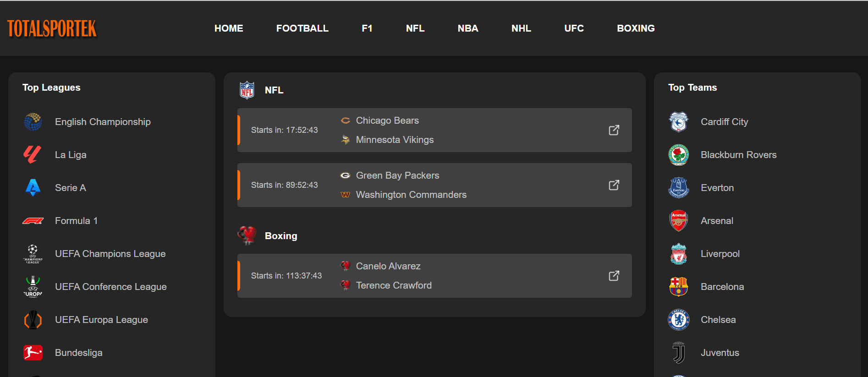Image resolution: width=868 pixels, height=377 pixels.
Task: Go to the F1 section
Action: point(367,28)
